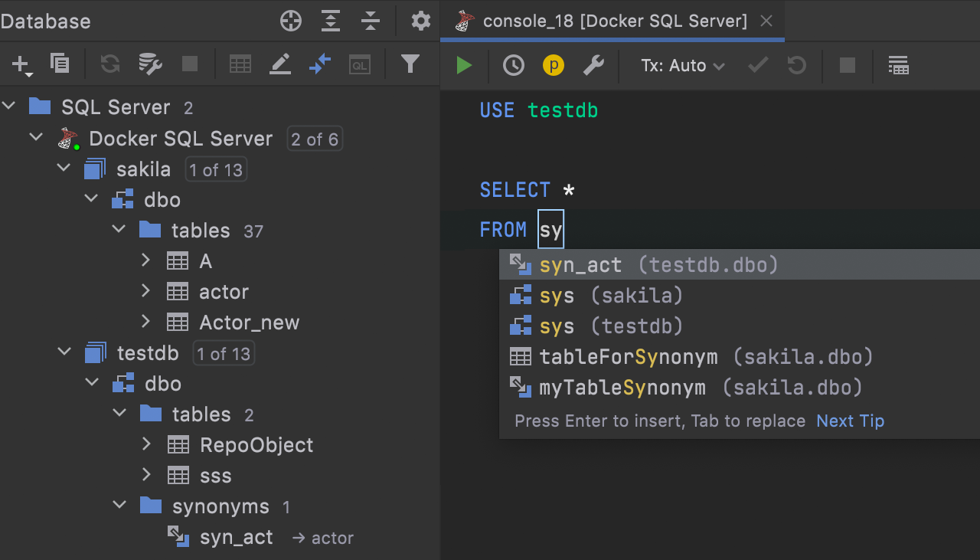Run the query with green Execute button

(x=464, y=66)
